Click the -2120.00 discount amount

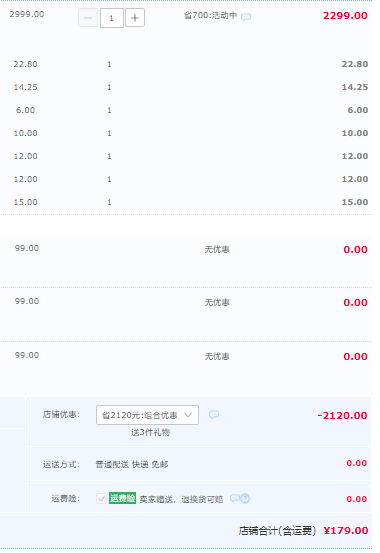point(342,415)
